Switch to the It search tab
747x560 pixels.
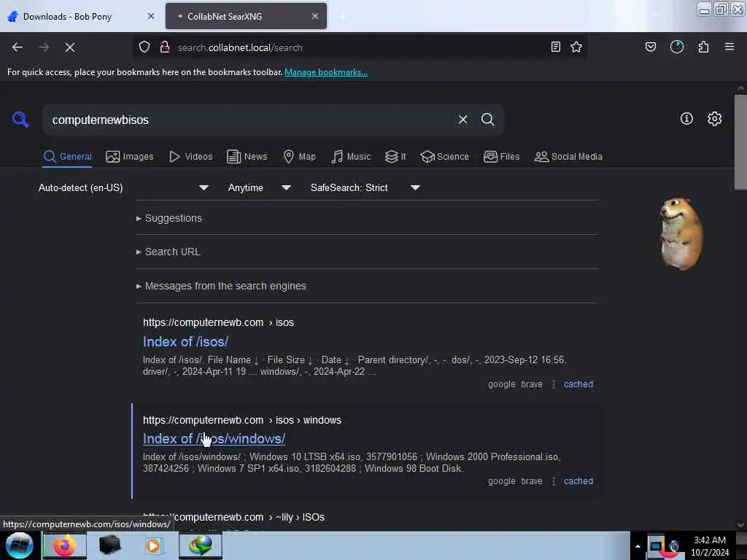point(395,157)
